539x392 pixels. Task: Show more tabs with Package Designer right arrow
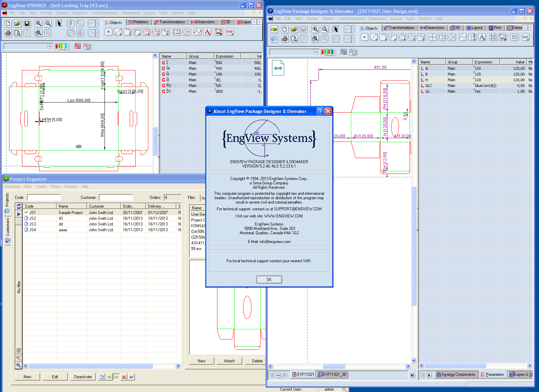click(530, 28)
